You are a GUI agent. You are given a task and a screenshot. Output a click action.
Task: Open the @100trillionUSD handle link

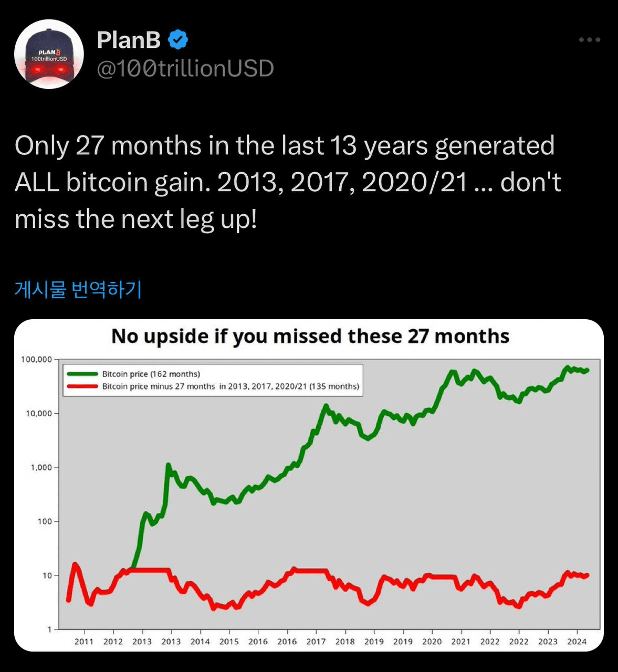[x=185, y=68]
